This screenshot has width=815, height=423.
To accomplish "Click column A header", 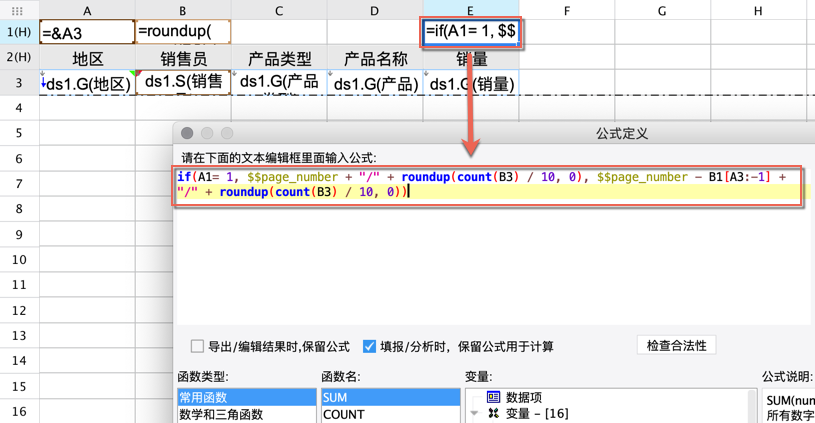I will [87, 10].
